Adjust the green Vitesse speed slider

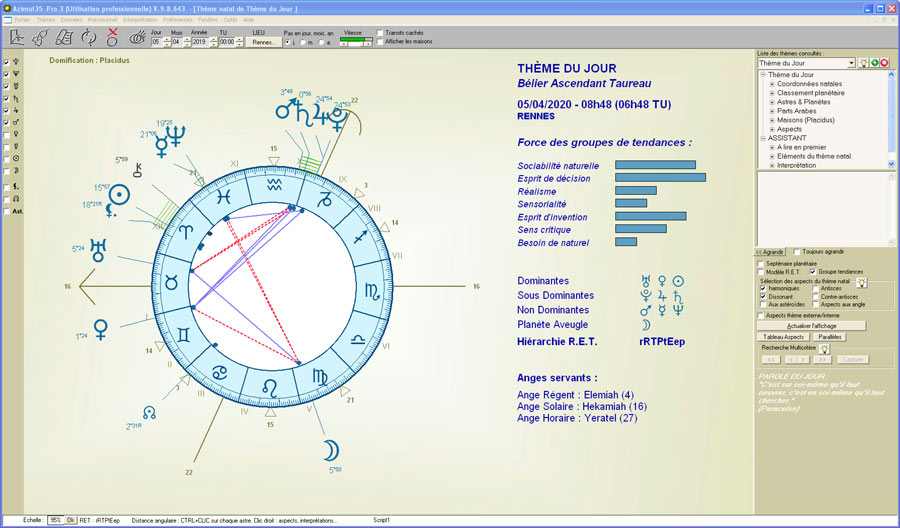click(x=356, y=40)
